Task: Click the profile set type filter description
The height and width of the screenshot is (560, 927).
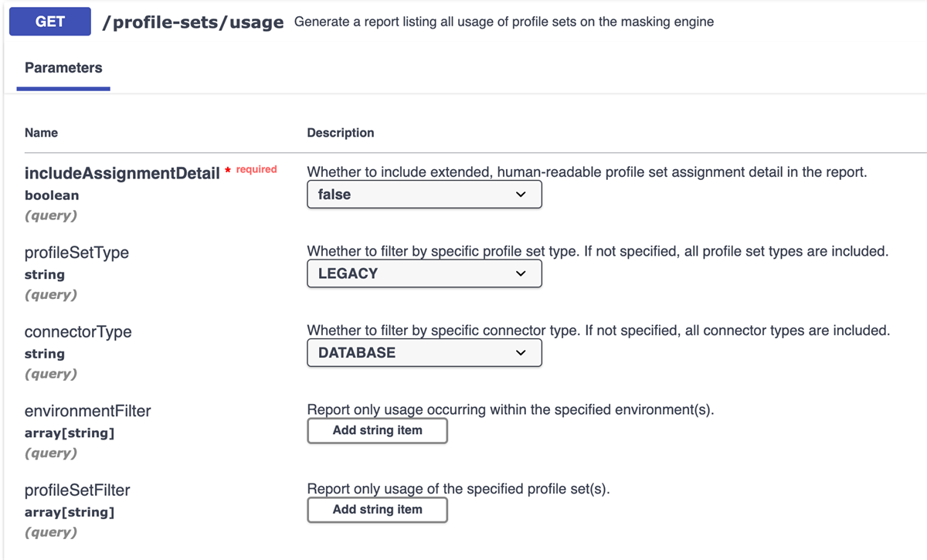Action: pyautogui.click(x=598, y=251)
